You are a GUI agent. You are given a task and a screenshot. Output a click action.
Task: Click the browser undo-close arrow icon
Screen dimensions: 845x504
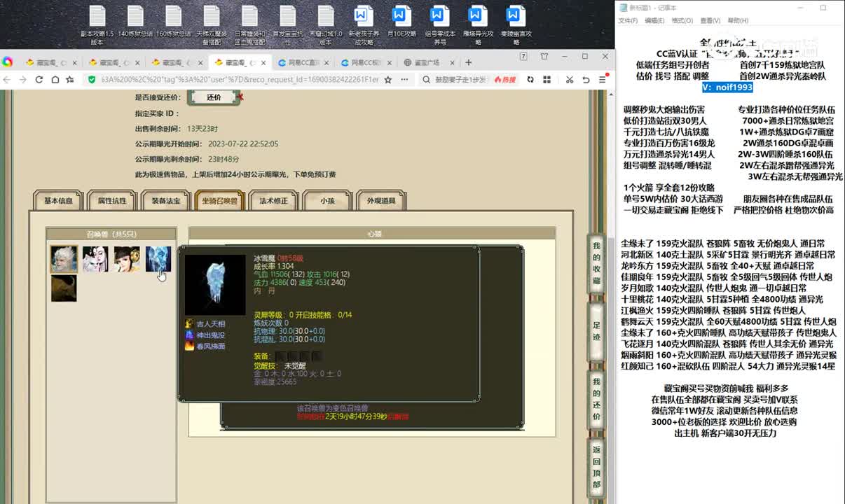(x=586, y=80)
